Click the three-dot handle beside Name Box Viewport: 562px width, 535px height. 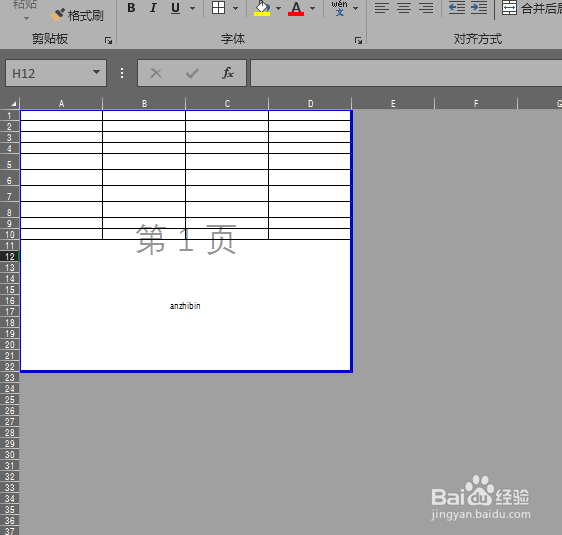pos(122,73)
